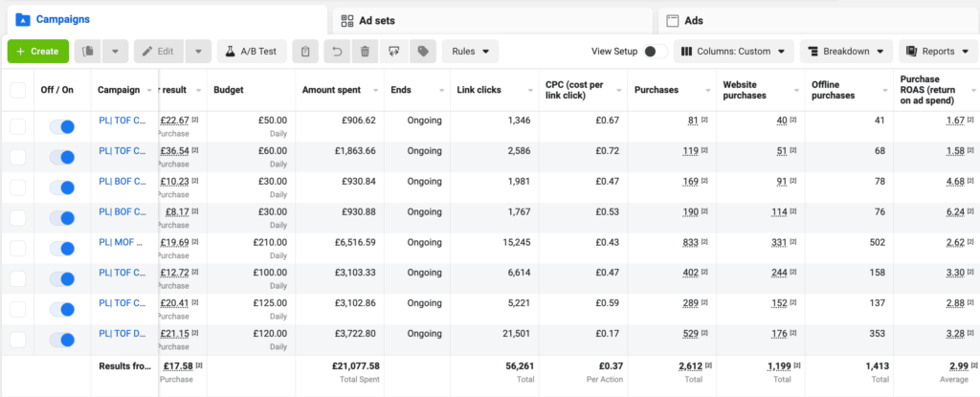Click the 502 offline purchases cell

tap(877, 242)
